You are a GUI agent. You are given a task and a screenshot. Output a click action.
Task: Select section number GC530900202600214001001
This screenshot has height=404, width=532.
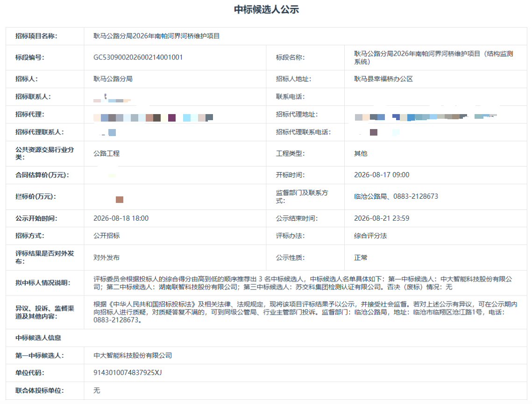(138, 58)
